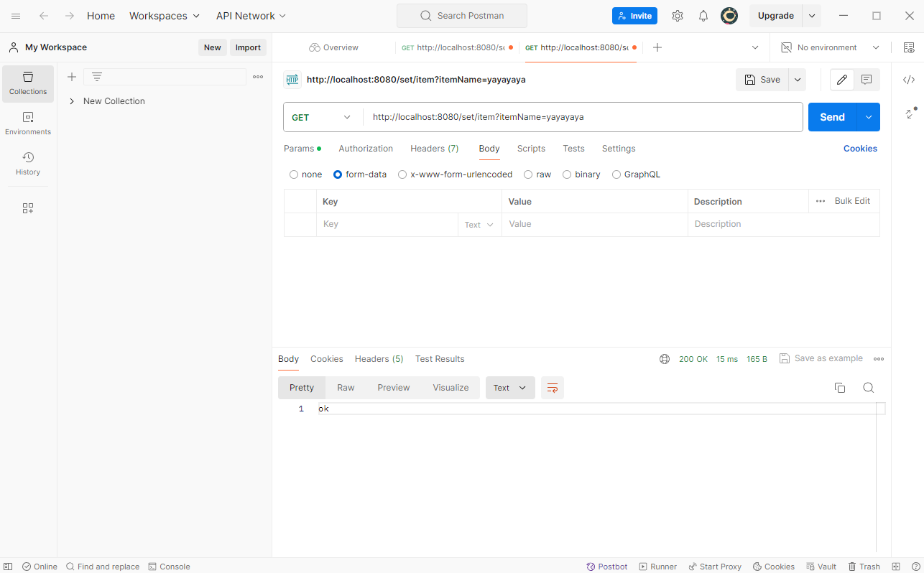Click the collections filter field
Image resolution: width=924 pixels, height=573 pixels.
click(165, 77)
